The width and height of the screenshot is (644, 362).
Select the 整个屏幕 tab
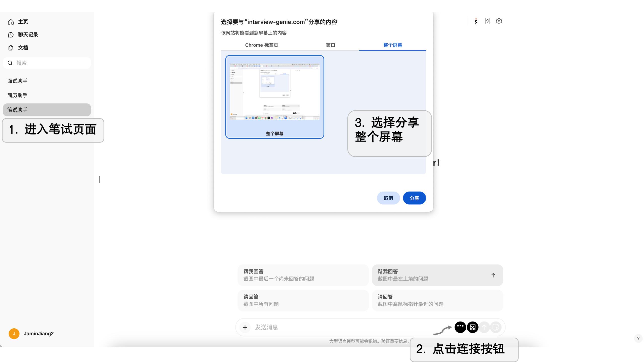392,45
